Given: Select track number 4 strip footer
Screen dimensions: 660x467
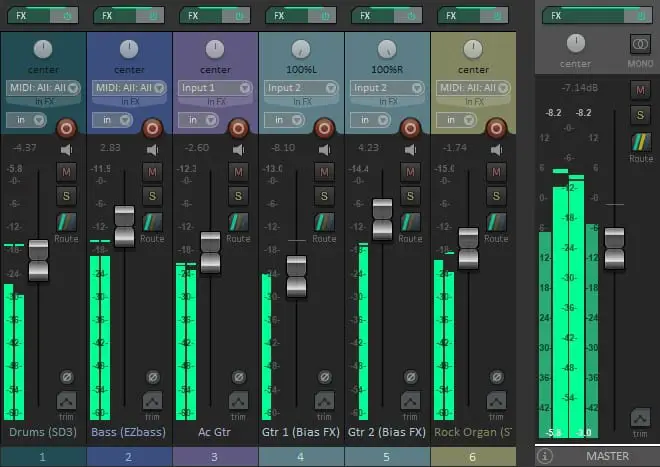Looking at the screenshot, I should [301, 457].
